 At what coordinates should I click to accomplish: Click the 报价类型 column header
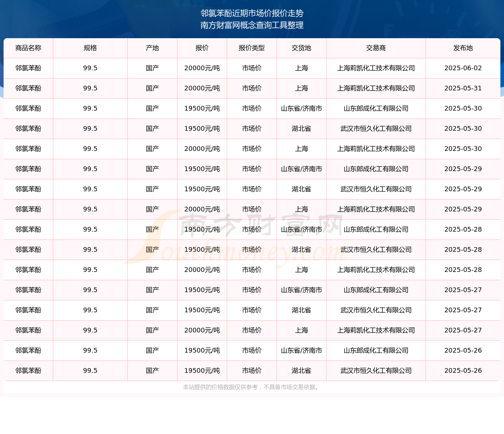(x=252, y=48)
